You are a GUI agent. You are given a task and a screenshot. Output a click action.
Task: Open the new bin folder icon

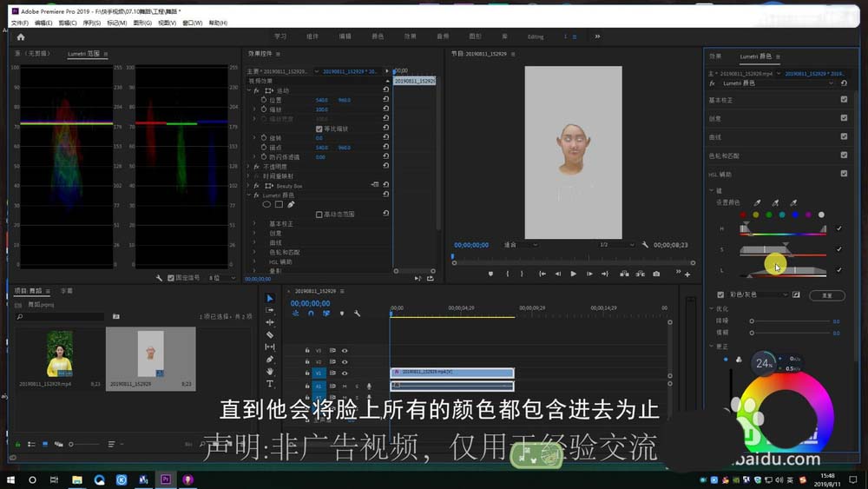[116, 316]
